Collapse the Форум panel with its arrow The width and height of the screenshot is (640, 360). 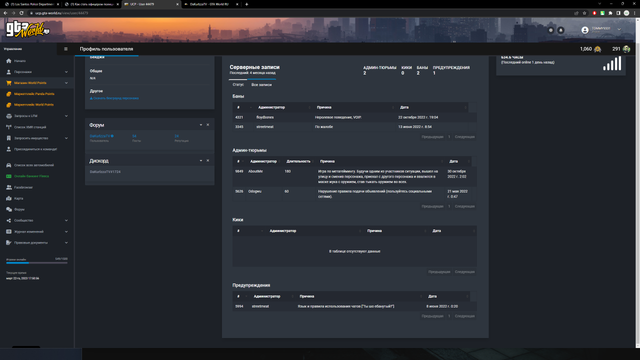click(x=201, y=125)
